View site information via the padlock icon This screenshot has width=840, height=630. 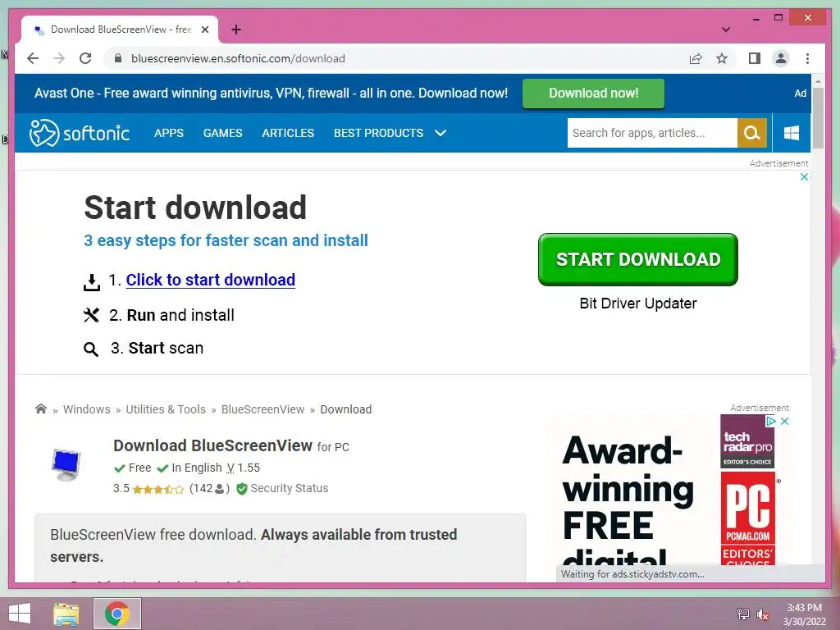click(118, 58)
